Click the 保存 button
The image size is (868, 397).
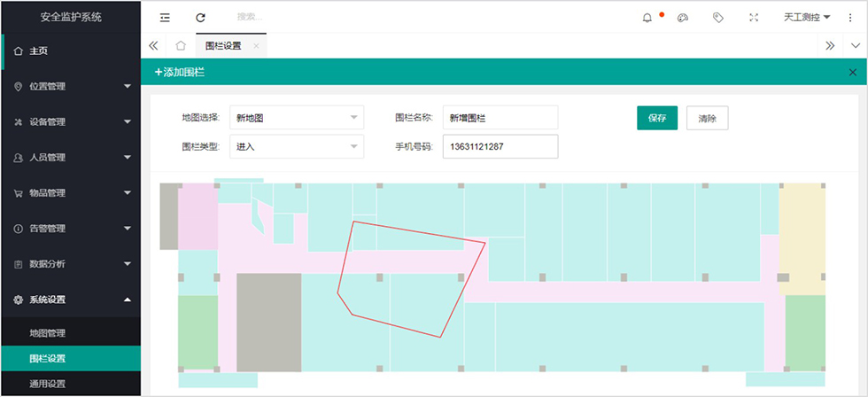tap(656, 118)
